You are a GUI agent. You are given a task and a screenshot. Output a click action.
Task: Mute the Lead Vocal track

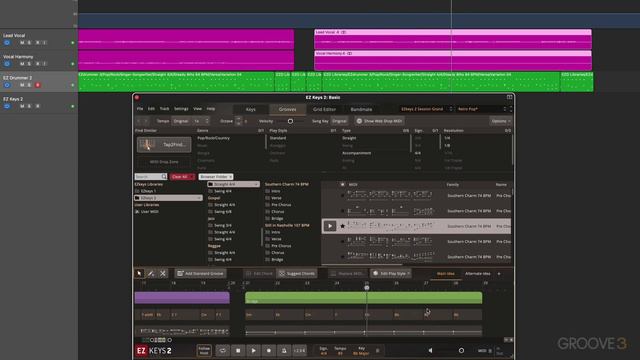pos(22,42)
